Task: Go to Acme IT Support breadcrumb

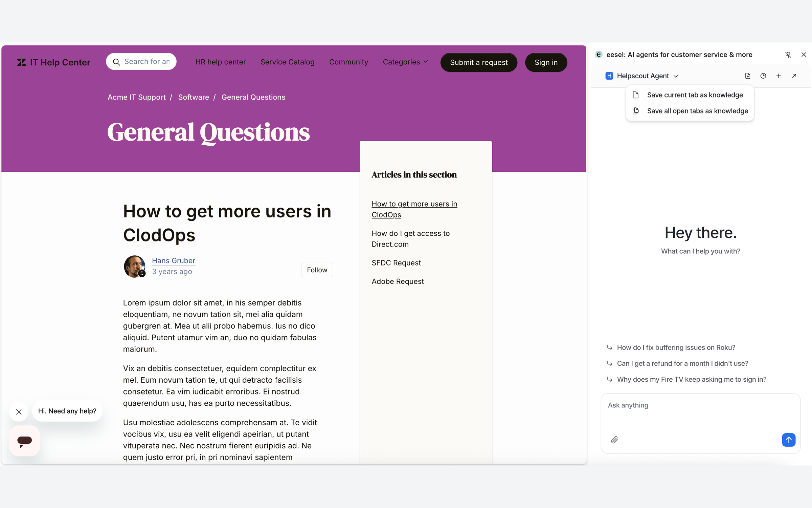Action: coord(137,97)
